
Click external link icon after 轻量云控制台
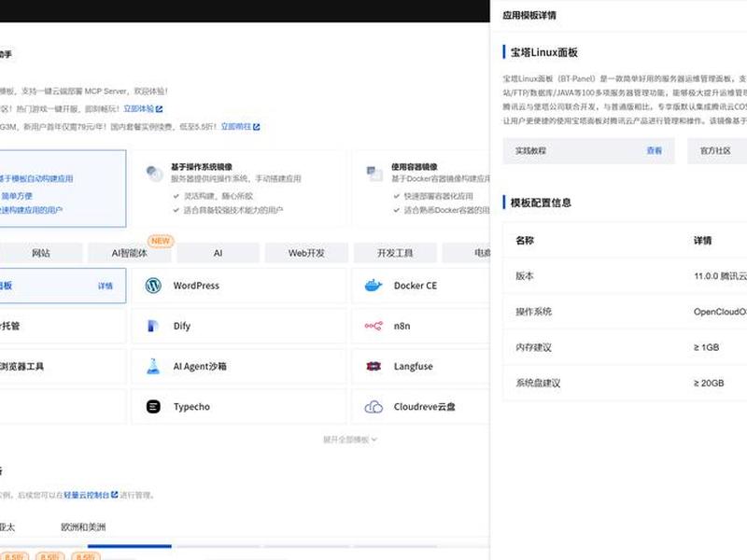114,495
